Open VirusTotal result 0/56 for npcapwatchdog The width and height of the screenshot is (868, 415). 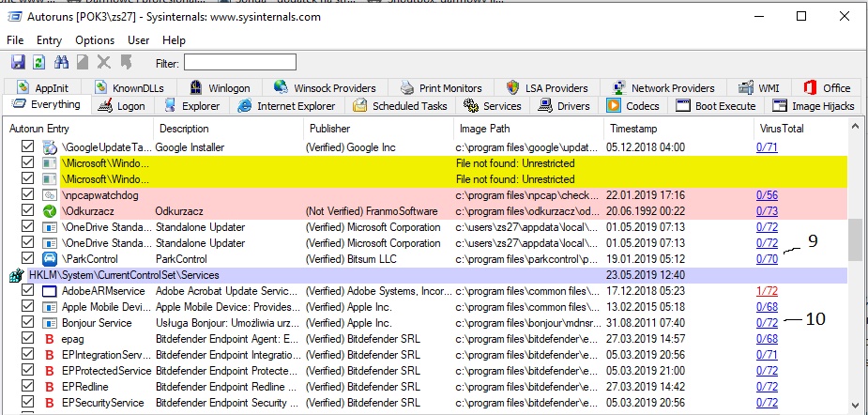tap(767, 195)
